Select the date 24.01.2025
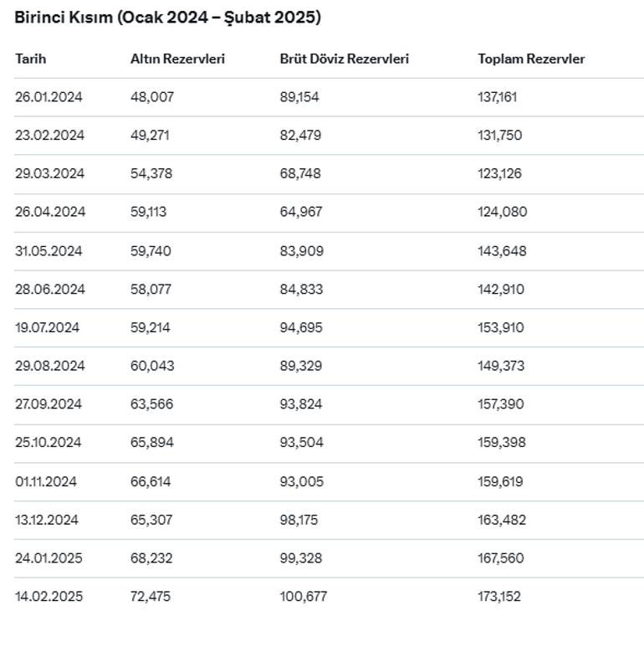 pyautogui.click(x=49, y=558)
